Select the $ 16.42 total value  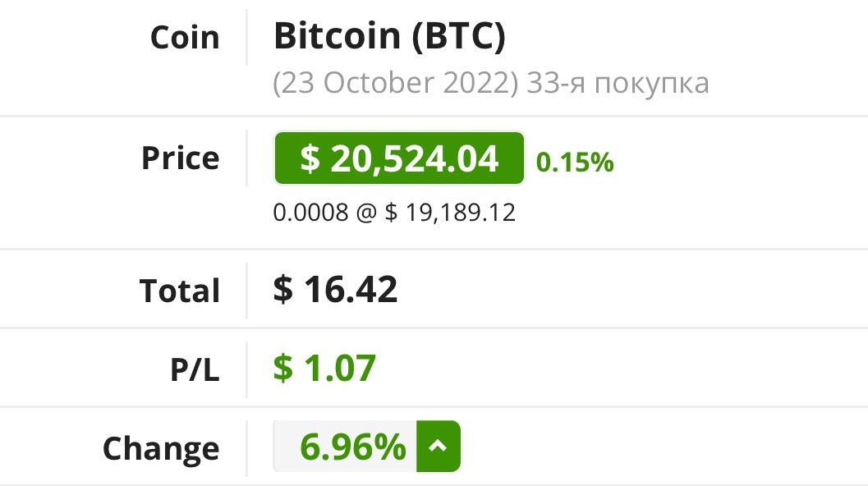click(x=336, y=290)
